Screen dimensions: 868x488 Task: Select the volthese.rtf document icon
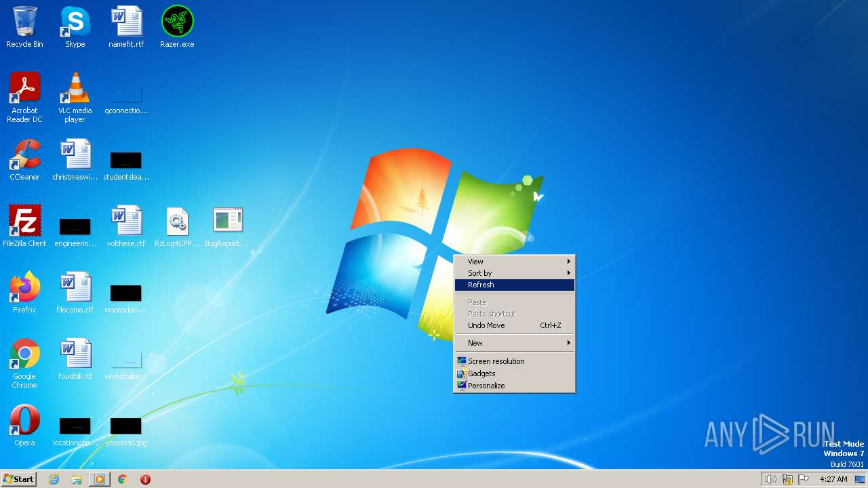(126, 226)
